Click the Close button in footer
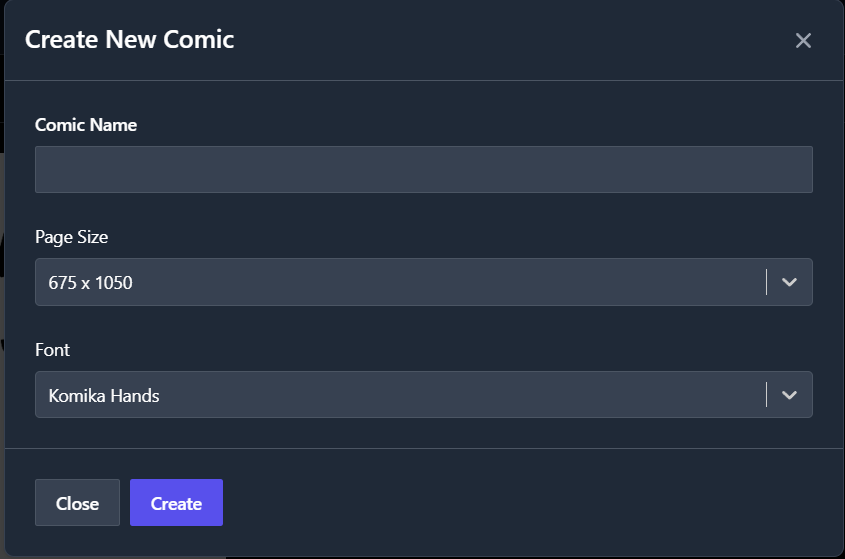This screenshot has height=559, width=845. click(77, 502)
